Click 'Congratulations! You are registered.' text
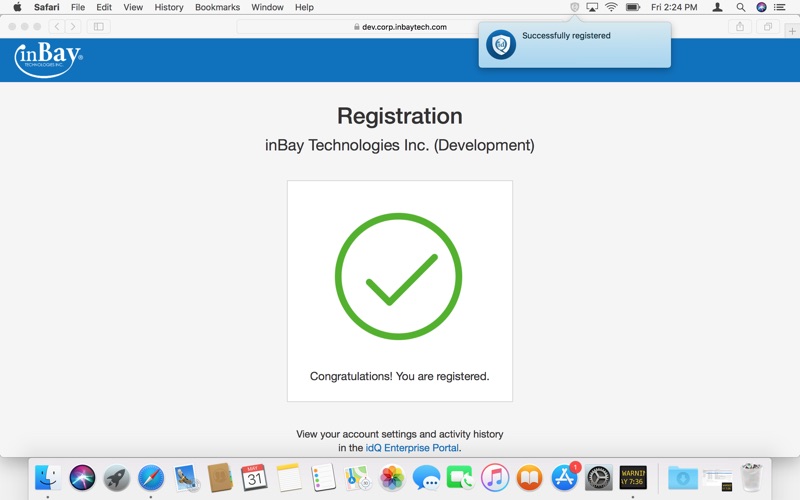800x500 pixels. [399, 377]
